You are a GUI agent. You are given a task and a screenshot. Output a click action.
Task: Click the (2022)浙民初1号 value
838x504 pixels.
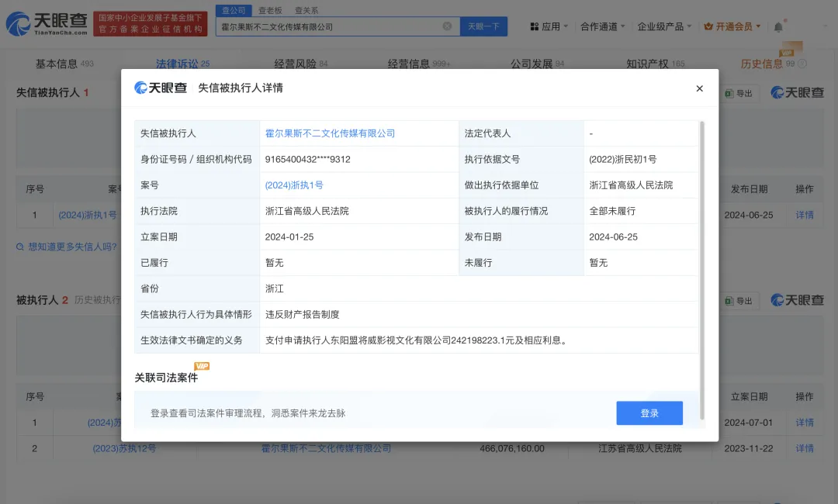point(622,160)
